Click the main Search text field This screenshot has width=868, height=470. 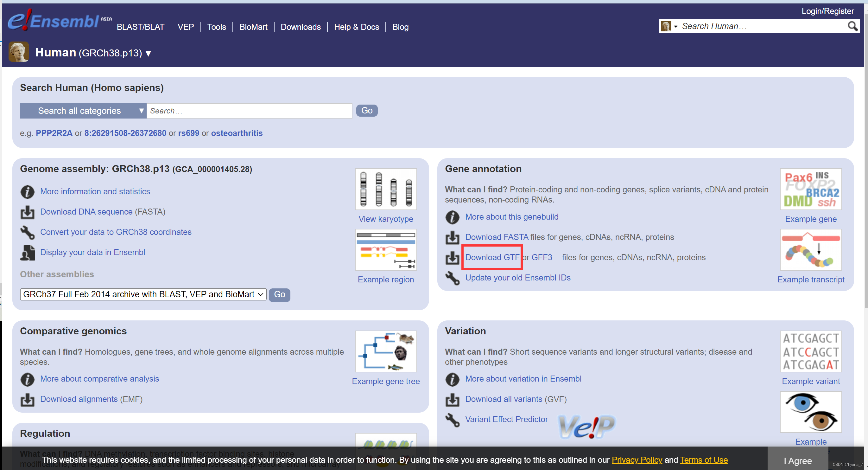pos(249,111)
